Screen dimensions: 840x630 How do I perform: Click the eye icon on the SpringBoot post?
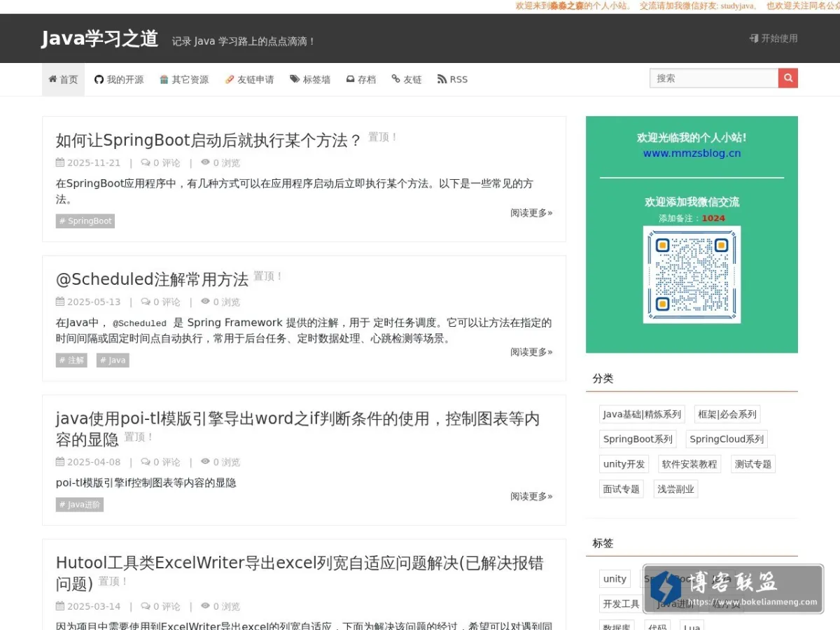tap(205, 162)
